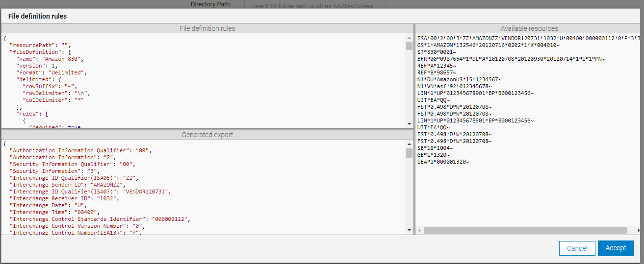Click the Generated export panel header
644x264 pixels.
click(x=207, y=135)
